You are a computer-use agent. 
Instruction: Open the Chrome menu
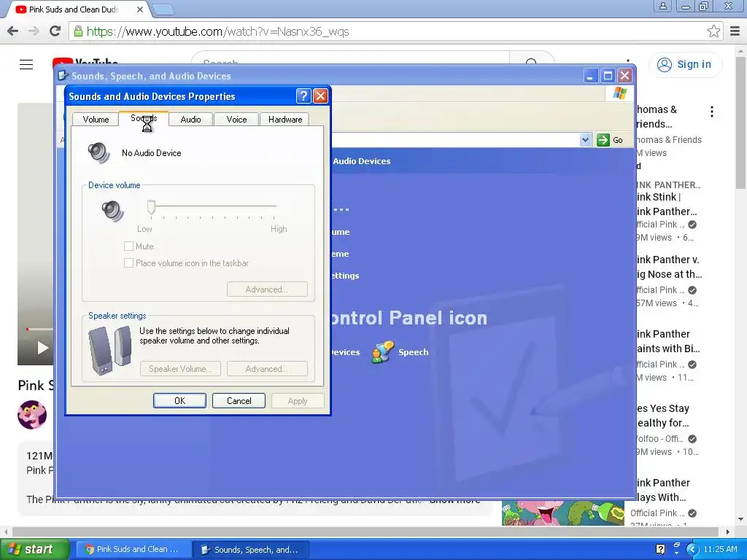point(735,31)
